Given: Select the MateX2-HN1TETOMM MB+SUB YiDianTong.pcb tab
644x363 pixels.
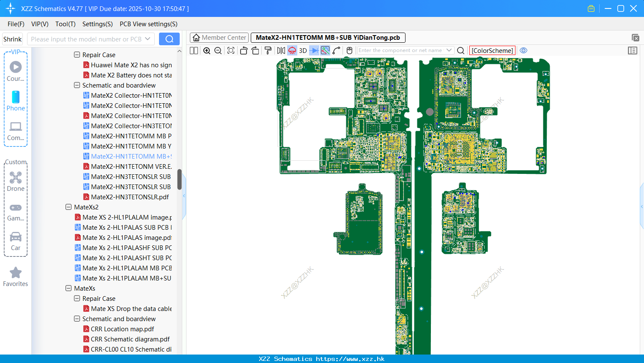Looking at the screenshot, I should [x=328, y=38].
